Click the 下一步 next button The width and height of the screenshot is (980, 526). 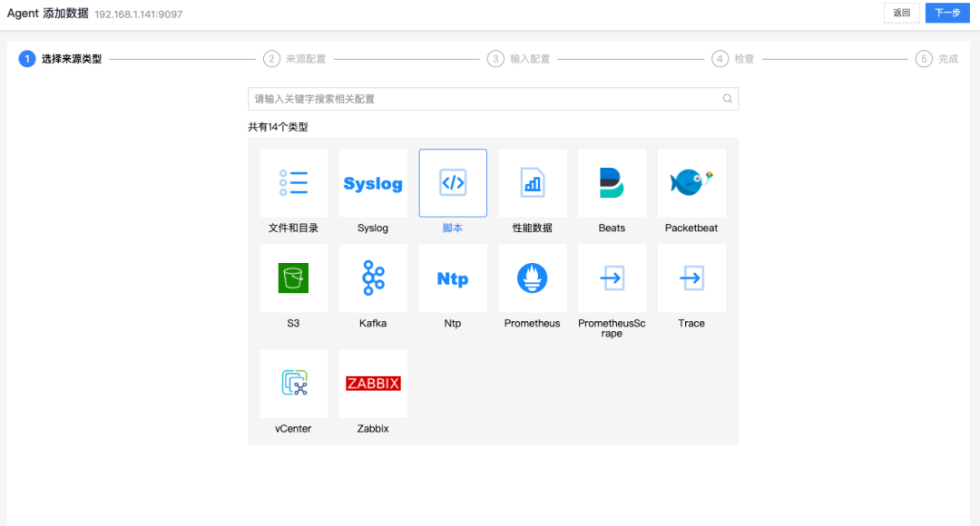click(x=947, y=13)
